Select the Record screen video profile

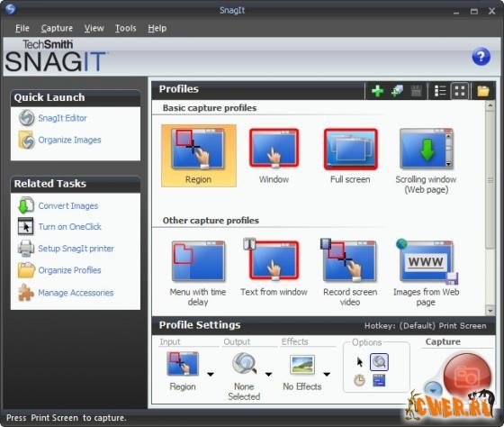coord(350,273)
